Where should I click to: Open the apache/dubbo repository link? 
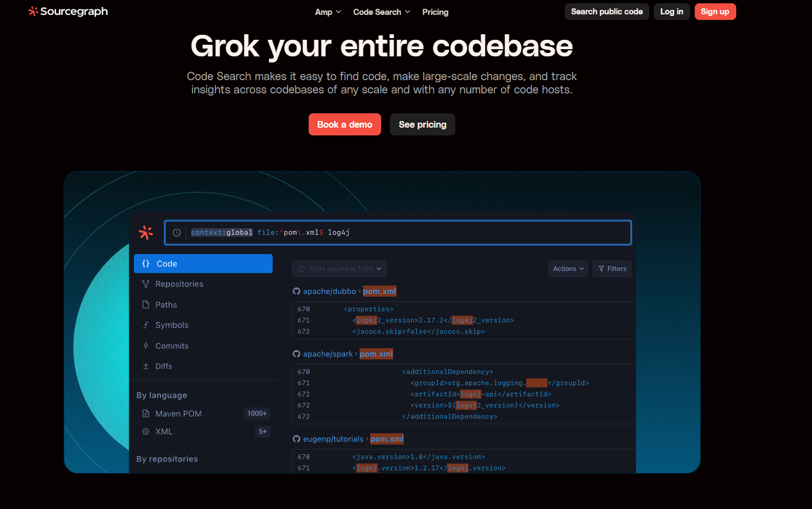330,291
